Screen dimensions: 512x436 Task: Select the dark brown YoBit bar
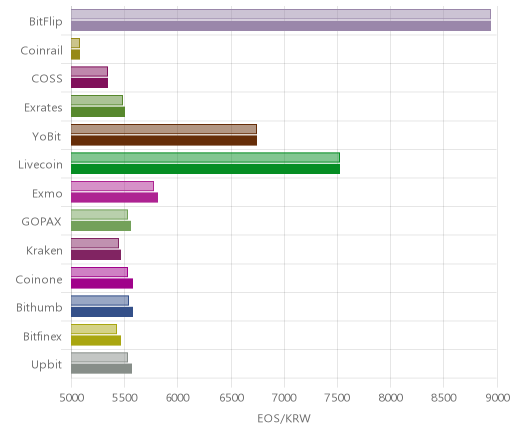coord(164,141)
